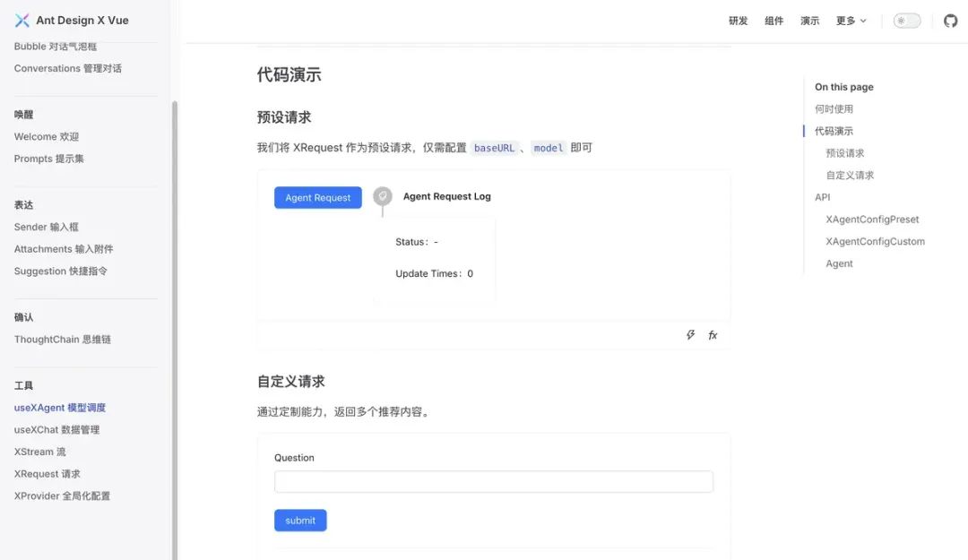
Task: Open Welcome 欢迎 in sidebar
Action: (47, 136)
